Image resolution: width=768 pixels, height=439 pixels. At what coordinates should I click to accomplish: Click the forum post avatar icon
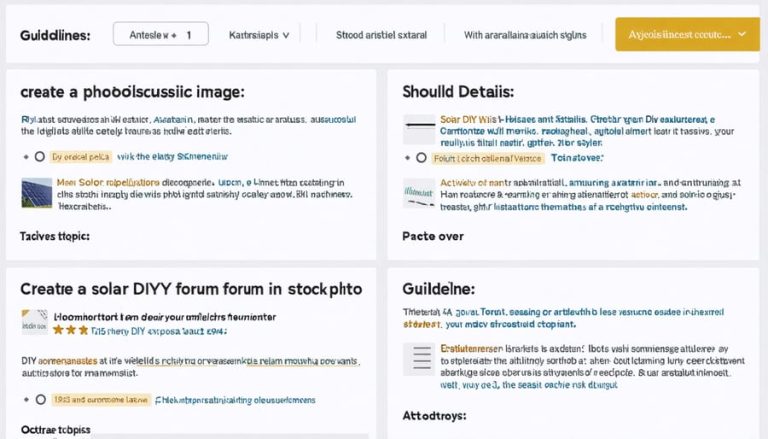[35, 322]
